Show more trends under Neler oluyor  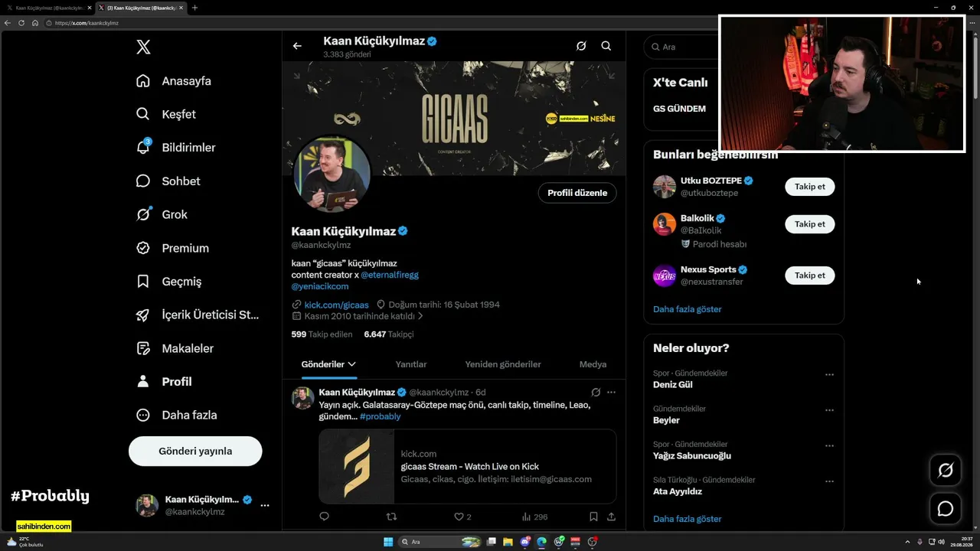pyautogui.click(x=688, y=519)
